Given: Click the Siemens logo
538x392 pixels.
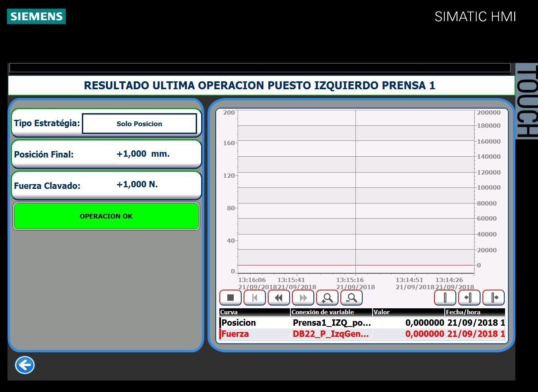Looking at the screenshot, I should pos(37,16).
